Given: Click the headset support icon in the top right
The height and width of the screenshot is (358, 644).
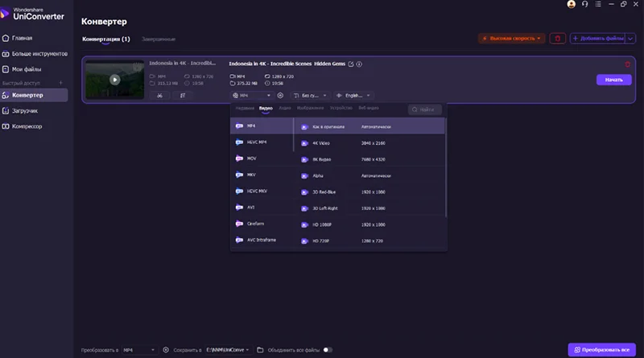Looking at the screenshot, I should [x=585, y=4].
